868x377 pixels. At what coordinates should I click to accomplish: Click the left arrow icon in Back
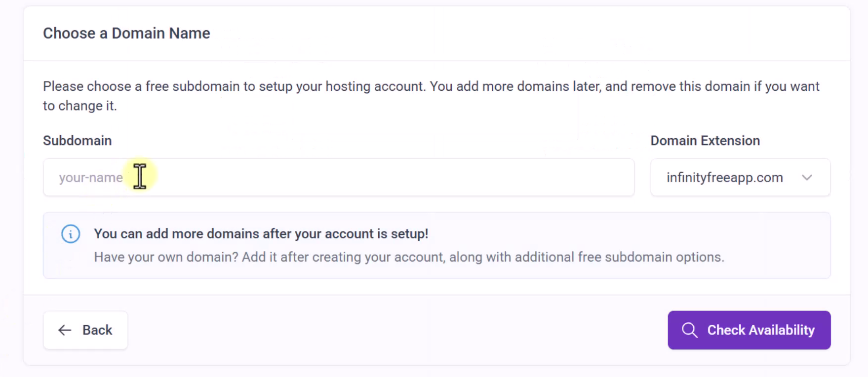tap(65, 330)
